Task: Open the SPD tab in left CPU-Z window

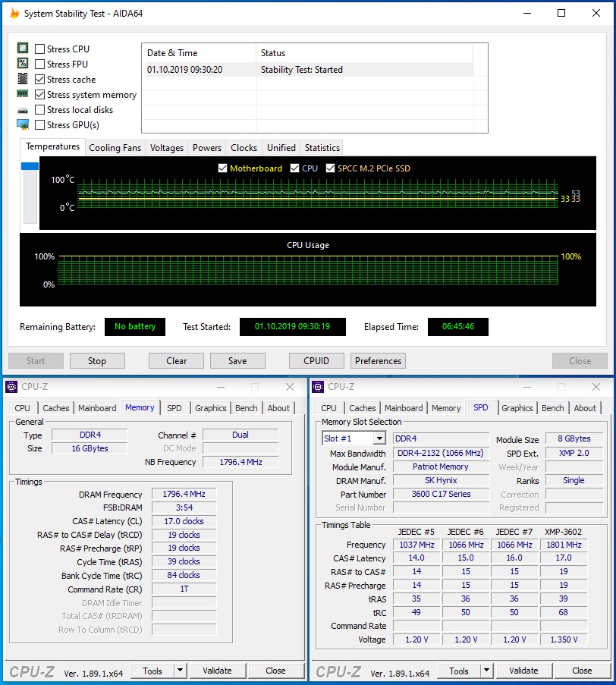Action: pyautogui.click(x=174, y=408)
